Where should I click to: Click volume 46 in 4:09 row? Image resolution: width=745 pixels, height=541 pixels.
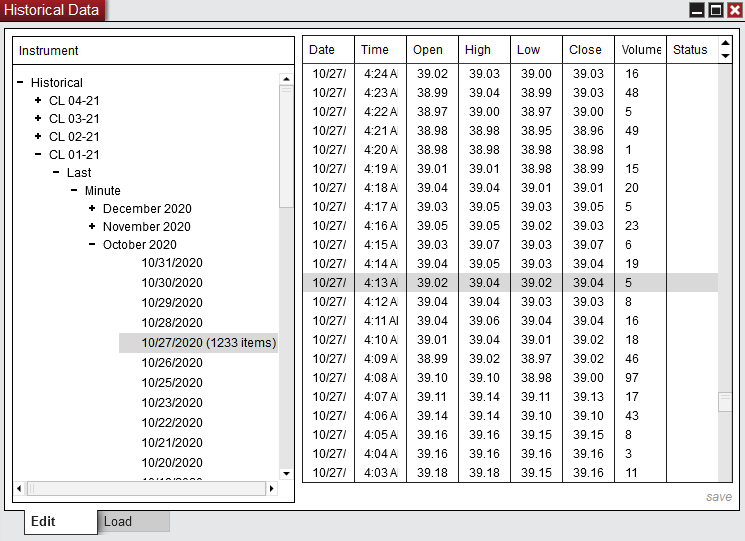click(x=631, y=359)
